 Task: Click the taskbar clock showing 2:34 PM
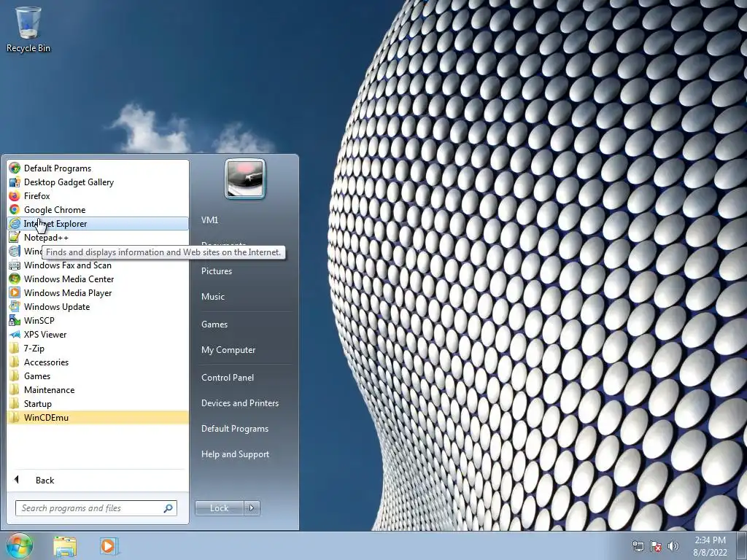pyautogui.click(x=710, y=546)
